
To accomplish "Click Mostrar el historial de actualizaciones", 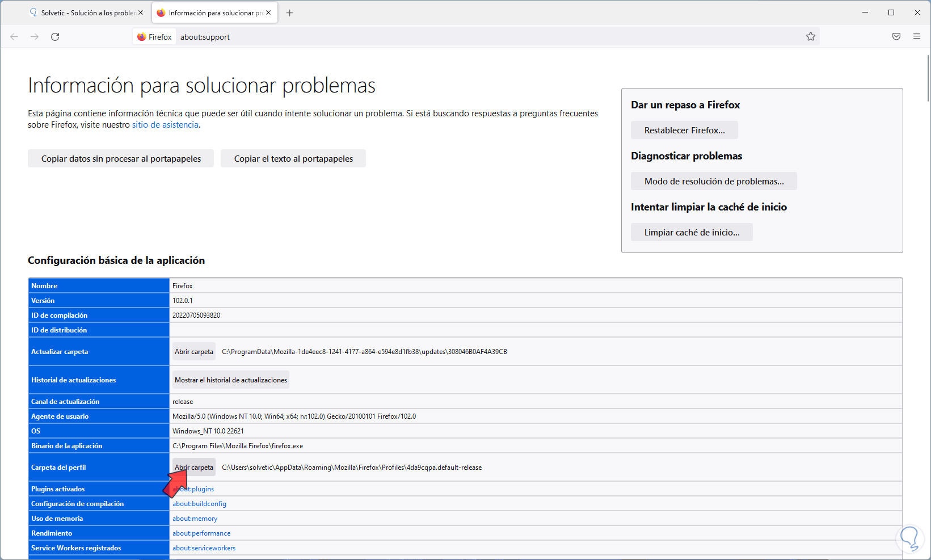I will coord(231,380).
